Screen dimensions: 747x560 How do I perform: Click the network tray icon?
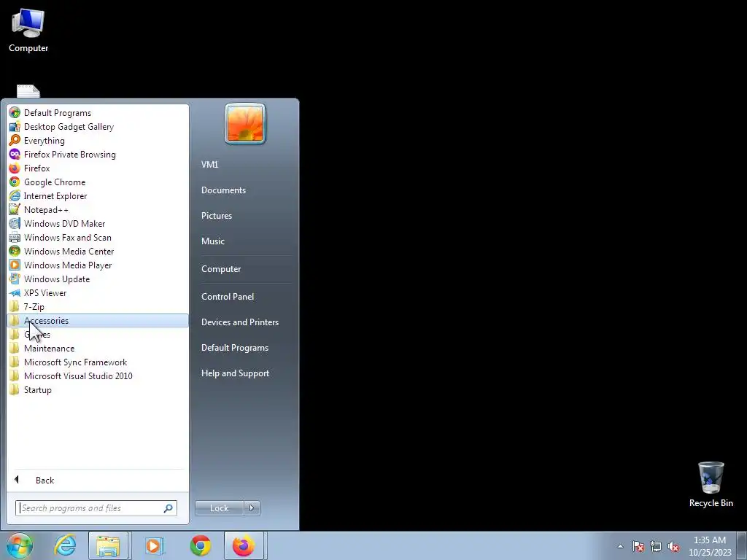coord(656,546)
